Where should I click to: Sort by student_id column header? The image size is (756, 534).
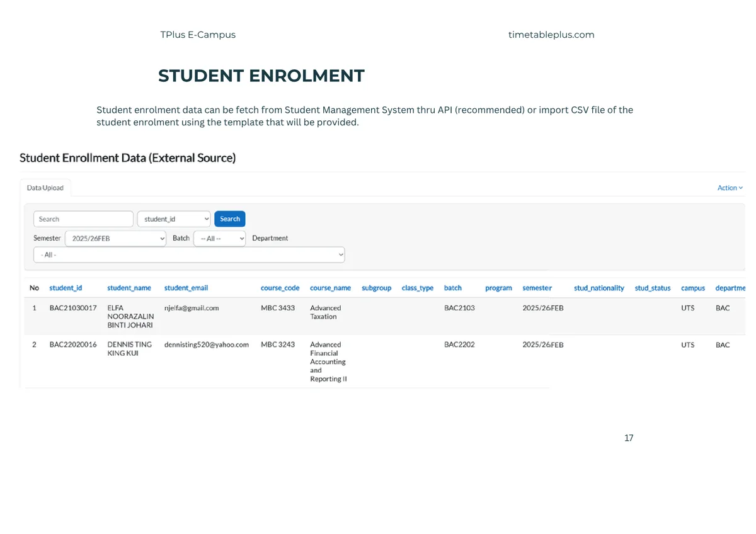66,288
